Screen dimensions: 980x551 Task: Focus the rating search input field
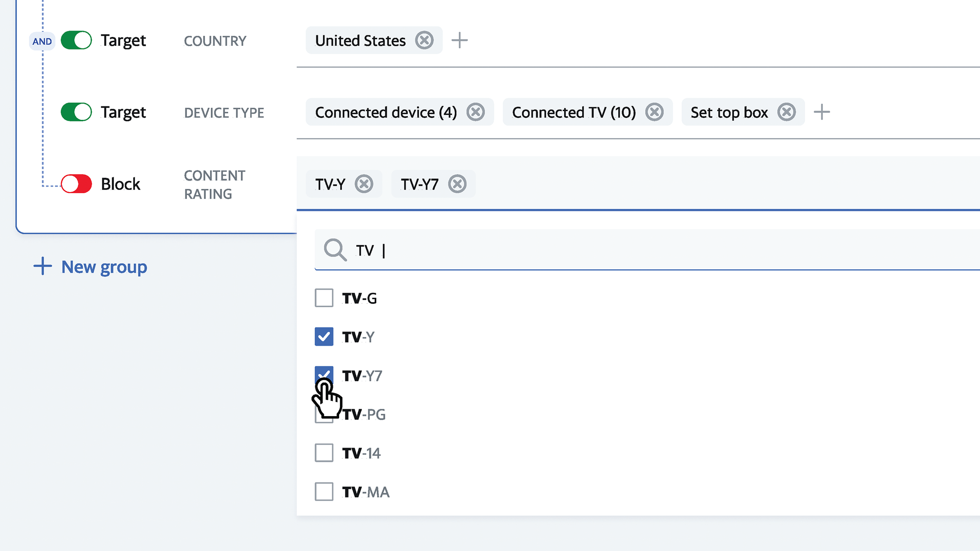pos(627,250)
